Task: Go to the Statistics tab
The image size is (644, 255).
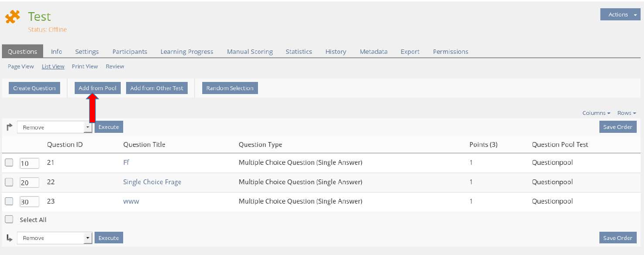Action: click(x=298, y=51)
